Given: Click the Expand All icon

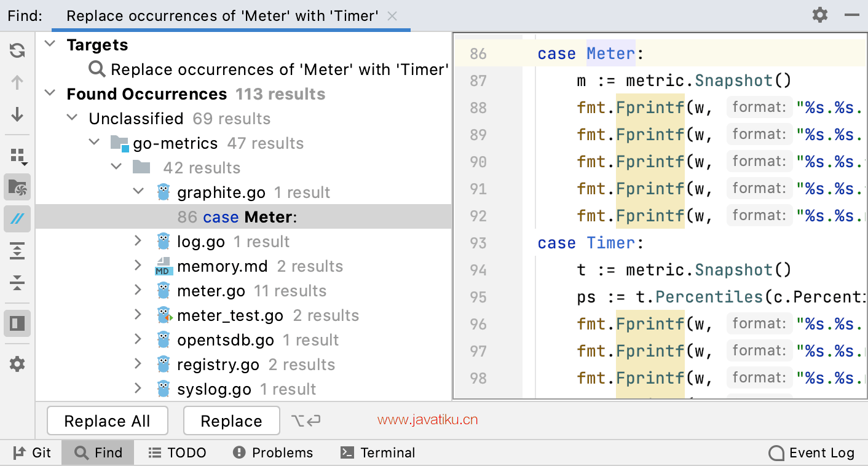Looking at the screenshot, I should 17,251.
